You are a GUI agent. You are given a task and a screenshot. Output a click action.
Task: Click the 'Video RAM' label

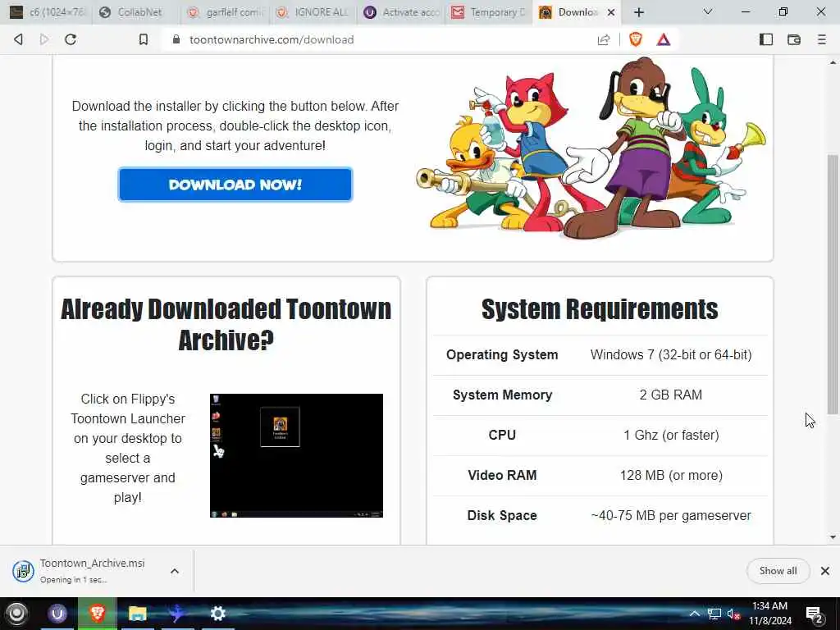(502, 475)
